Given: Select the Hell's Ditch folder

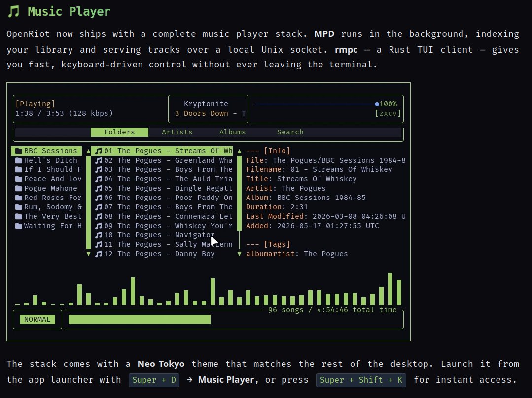Looking at the screenshot, I should point(46,160).
